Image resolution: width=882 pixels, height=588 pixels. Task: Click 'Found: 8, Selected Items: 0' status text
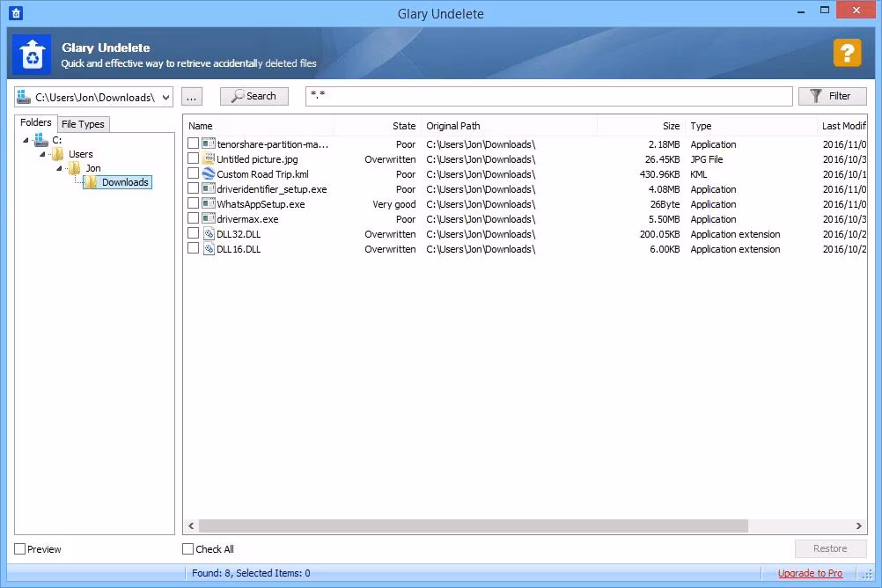(251, 573)
